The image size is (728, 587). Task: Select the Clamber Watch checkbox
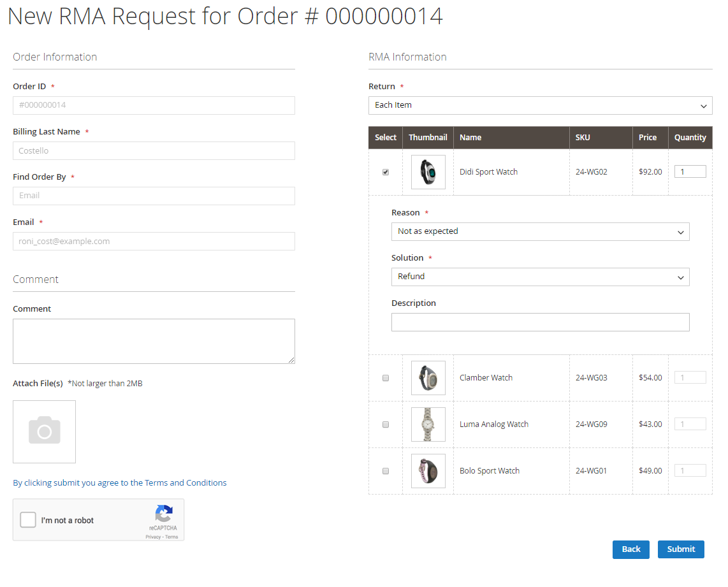(x=386, y=378)
